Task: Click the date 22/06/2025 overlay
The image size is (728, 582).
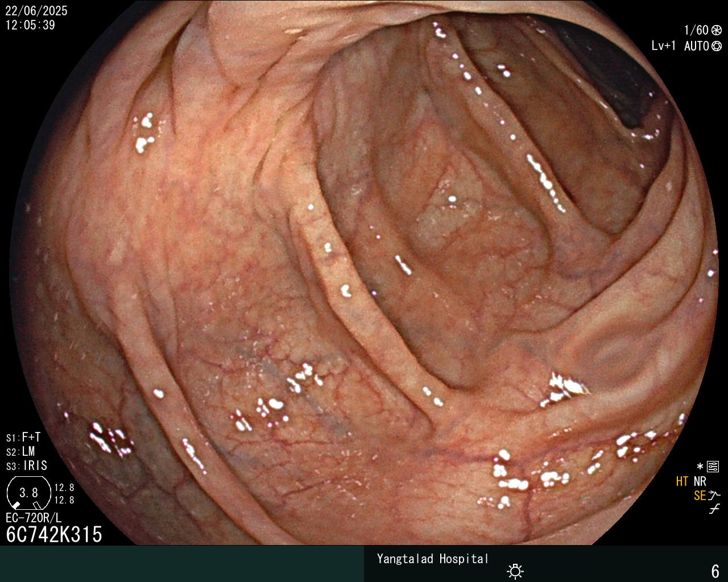Action: (36, 11)
